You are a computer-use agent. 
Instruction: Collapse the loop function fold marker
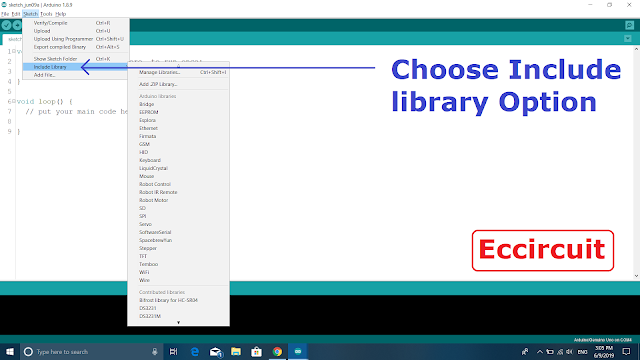point(14,101)
